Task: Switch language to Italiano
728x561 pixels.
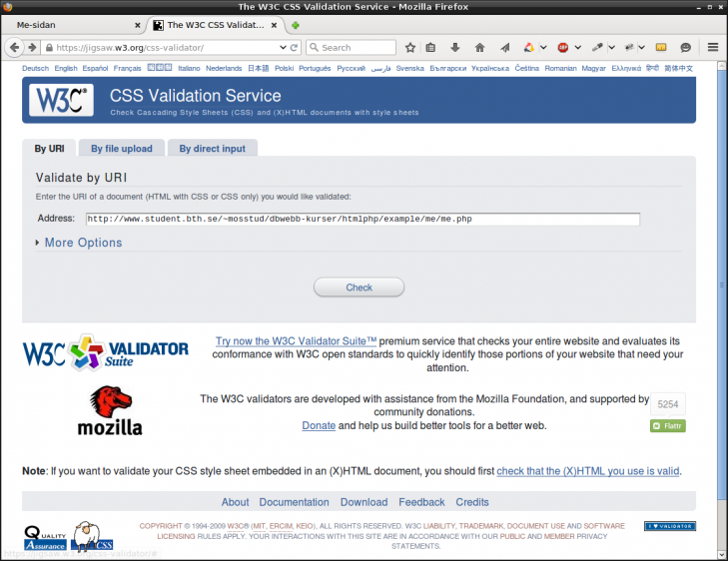Action: pos(189,68)
